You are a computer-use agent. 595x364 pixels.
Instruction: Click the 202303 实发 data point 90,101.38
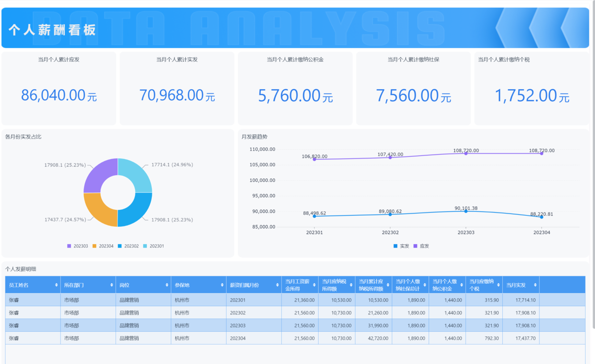(466, 211)
